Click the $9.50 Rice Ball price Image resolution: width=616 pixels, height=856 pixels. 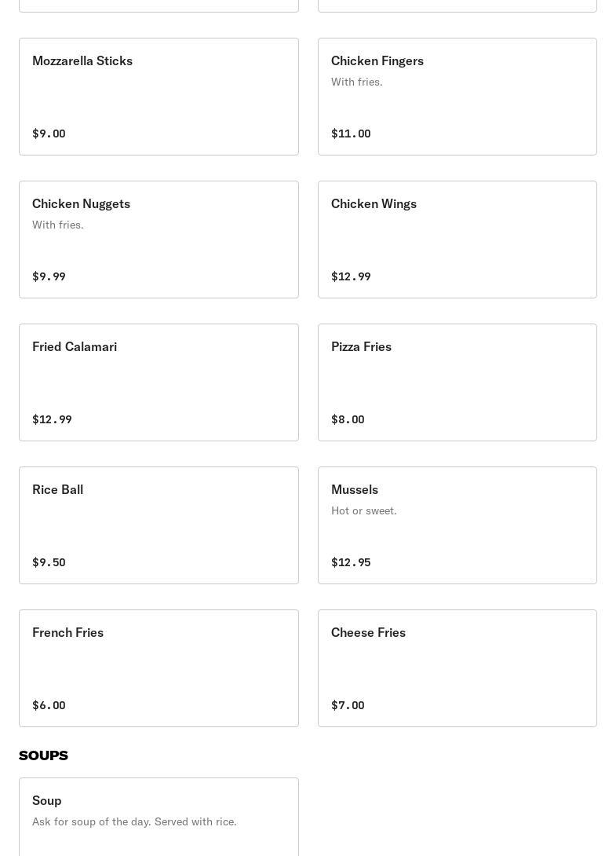pyautogui.click(x=49, y=562)
